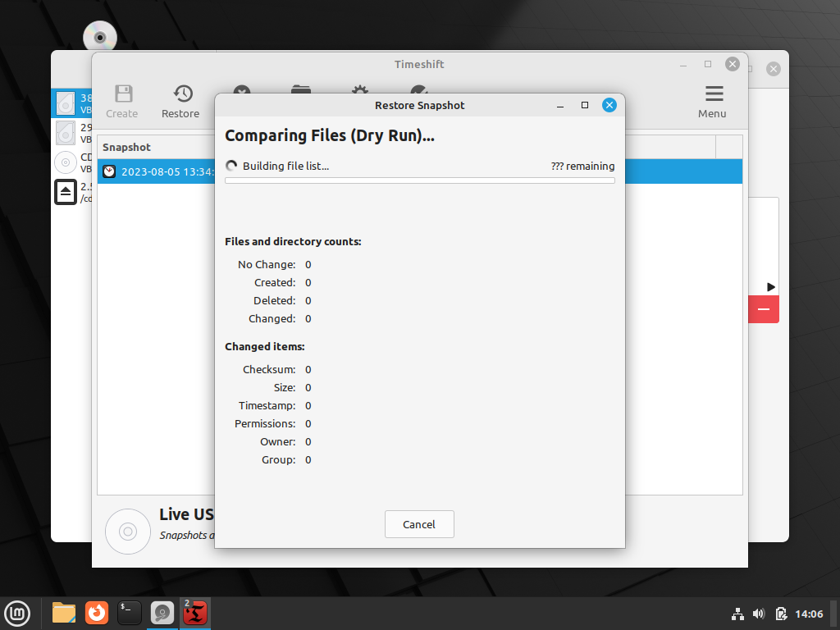Cancel the dry run comparison

tap(419, 524)
